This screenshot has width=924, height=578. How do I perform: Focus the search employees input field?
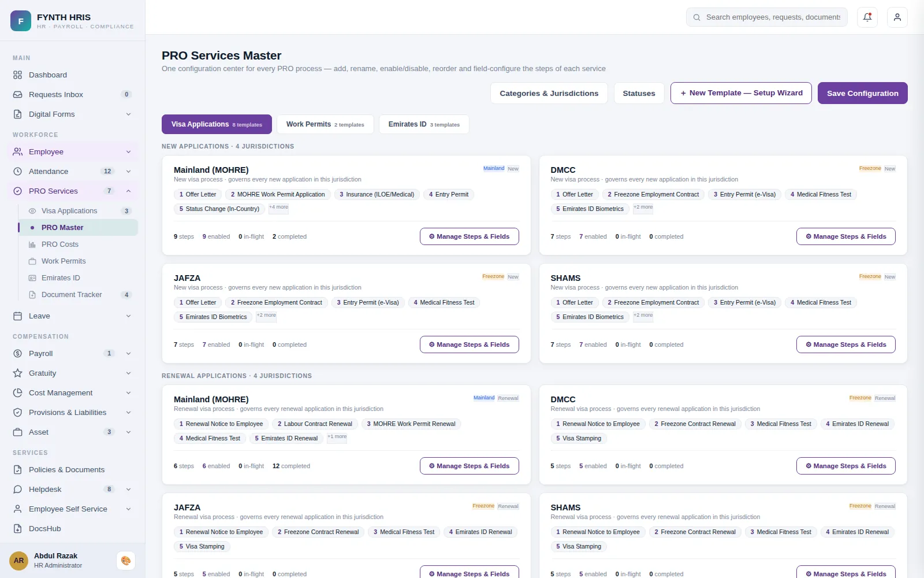(767, 17)
